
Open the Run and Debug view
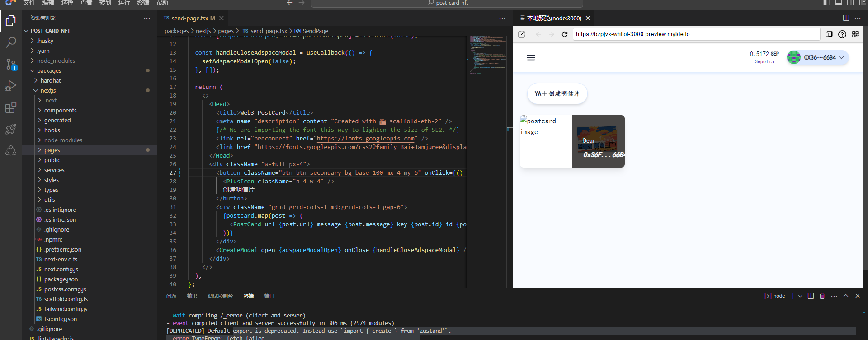[11, 86]
